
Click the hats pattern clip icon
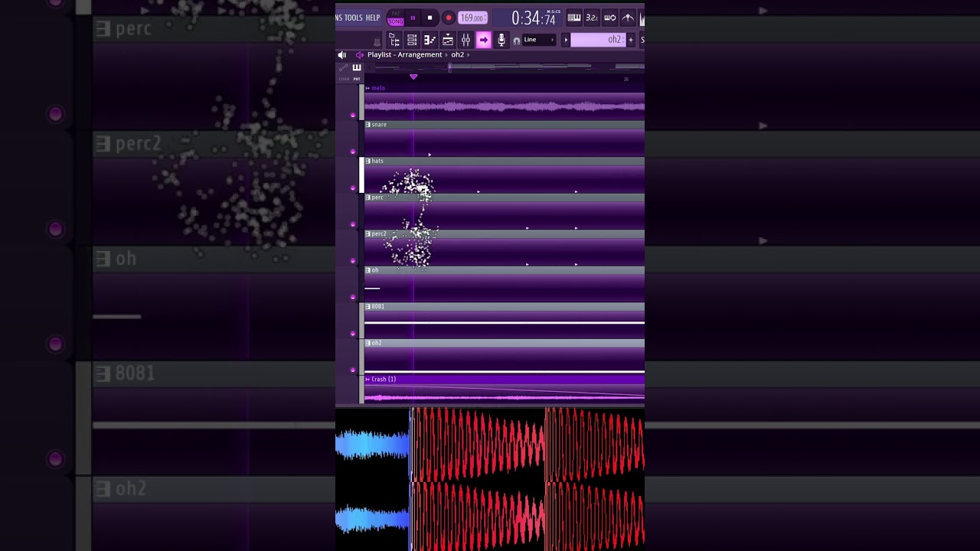[x=368, y=161]
